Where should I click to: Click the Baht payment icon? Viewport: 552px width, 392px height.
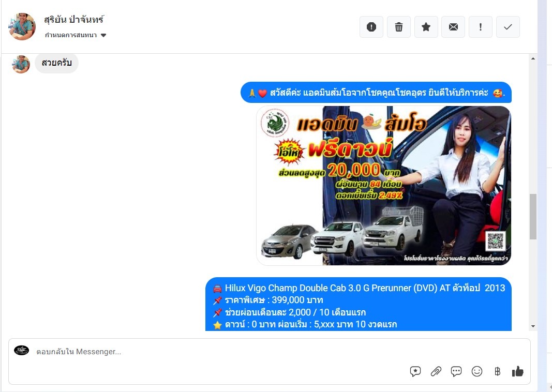(x=498, y=371)
